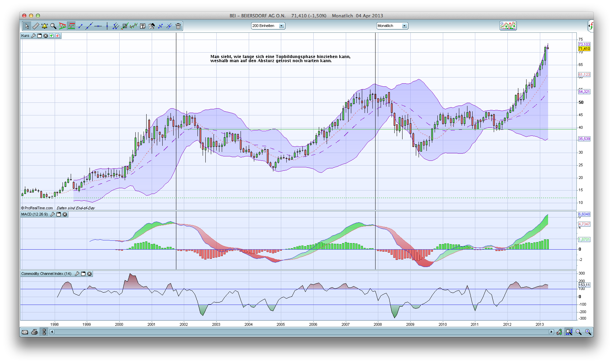Select the arrow cursor tool

pos(27,26)
